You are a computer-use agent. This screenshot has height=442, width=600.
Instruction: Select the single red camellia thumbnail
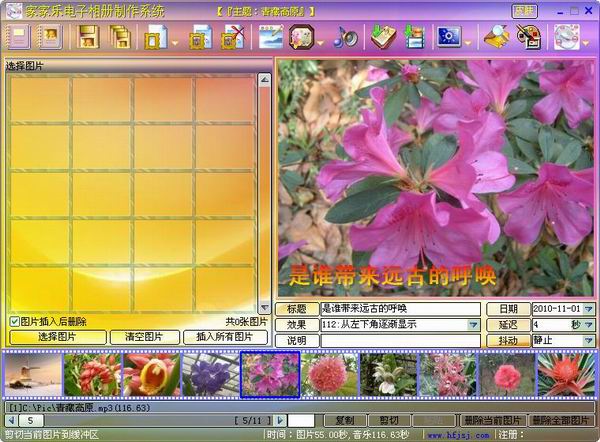pyautogui.click(x=507, y=375)
